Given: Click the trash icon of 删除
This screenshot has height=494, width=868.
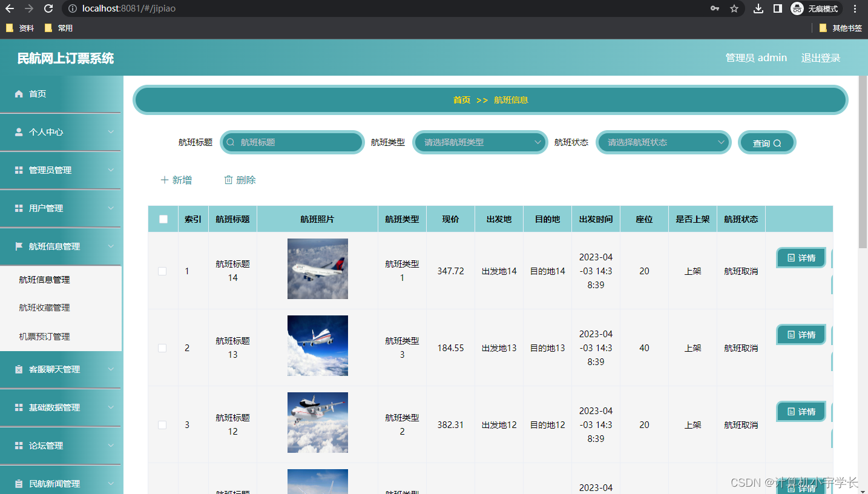Looking at the screenshot, I should tap(228, 180).
